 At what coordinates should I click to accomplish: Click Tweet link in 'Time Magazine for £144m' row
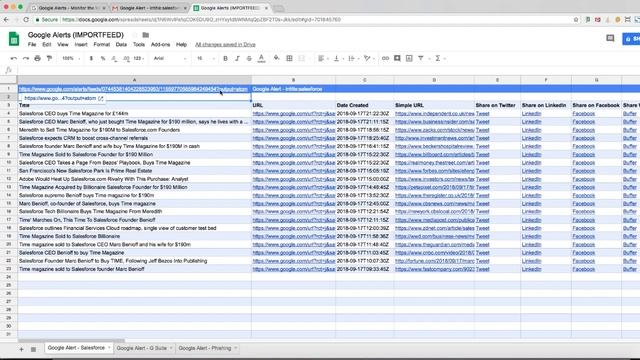pyautogui.click(x=482, y=113)
